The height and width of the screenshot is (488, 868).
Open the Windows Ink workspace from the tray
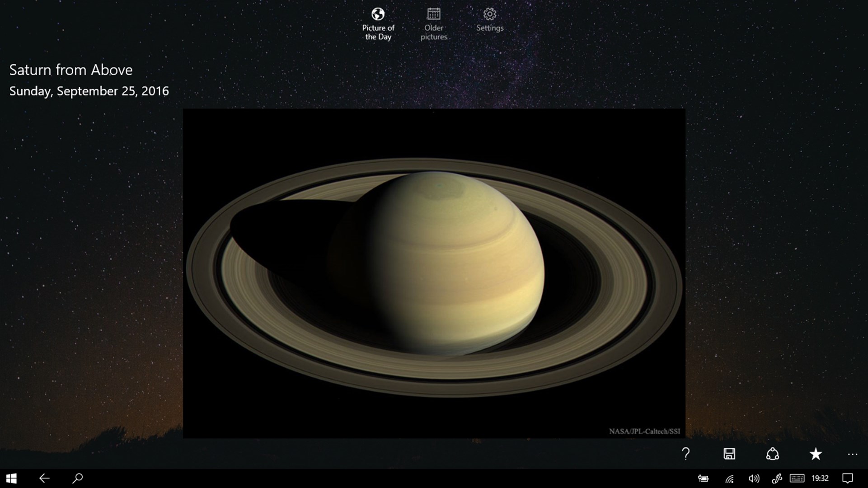click(x=777, y=478)
